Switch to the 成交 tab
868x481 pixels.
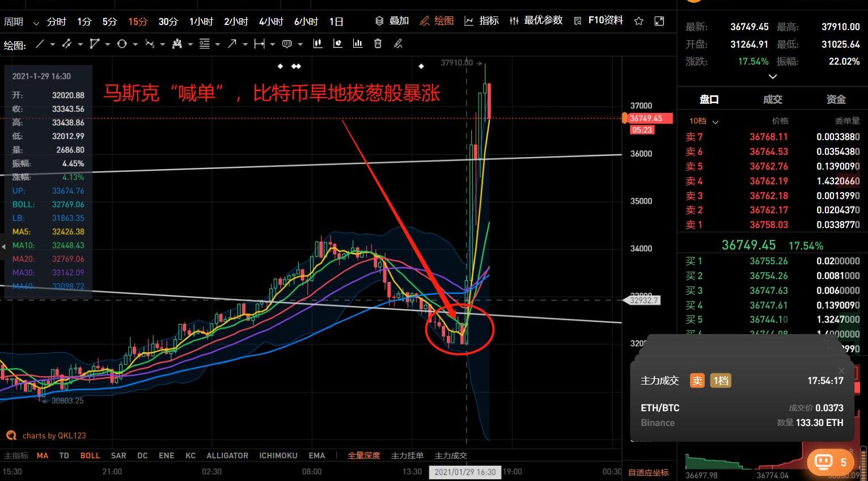pos(772,99)
